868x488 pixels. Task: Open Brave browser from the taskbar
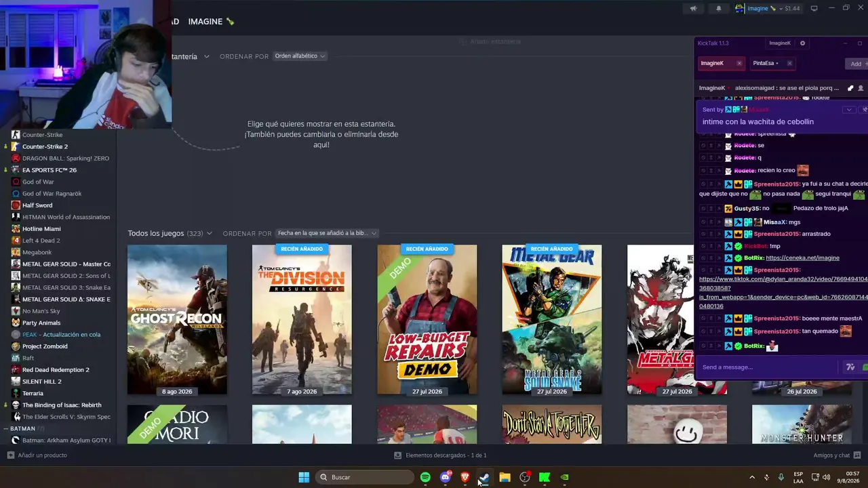[x=465, y=477]
